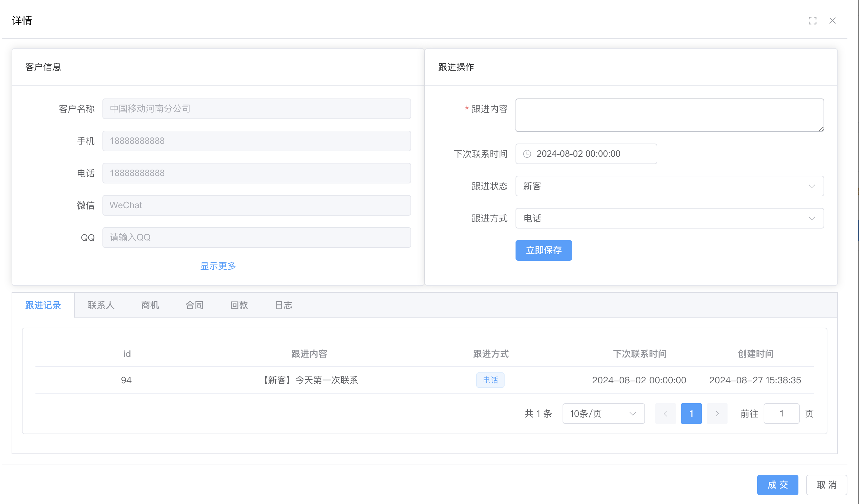Switch to the 联系人 tab
This screenshot has width=859, height=504.
[101, 305]
